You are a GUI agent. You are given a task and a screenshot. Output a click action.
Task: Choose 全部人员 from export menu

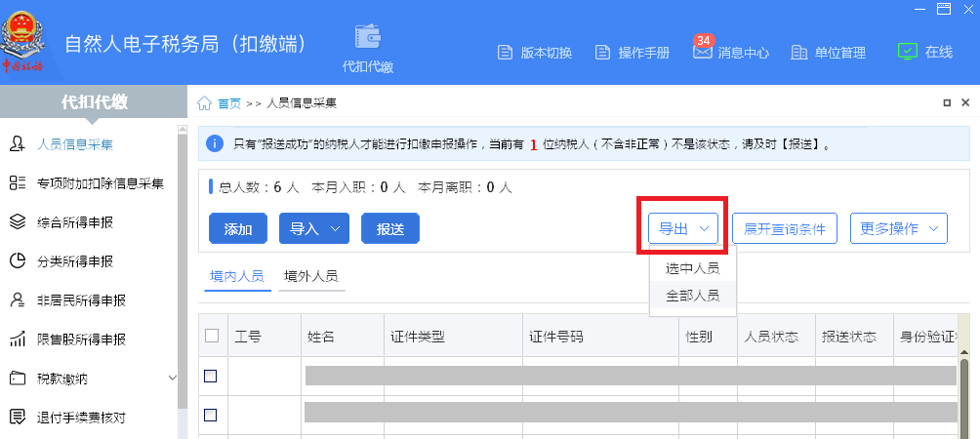coord(692,296)
